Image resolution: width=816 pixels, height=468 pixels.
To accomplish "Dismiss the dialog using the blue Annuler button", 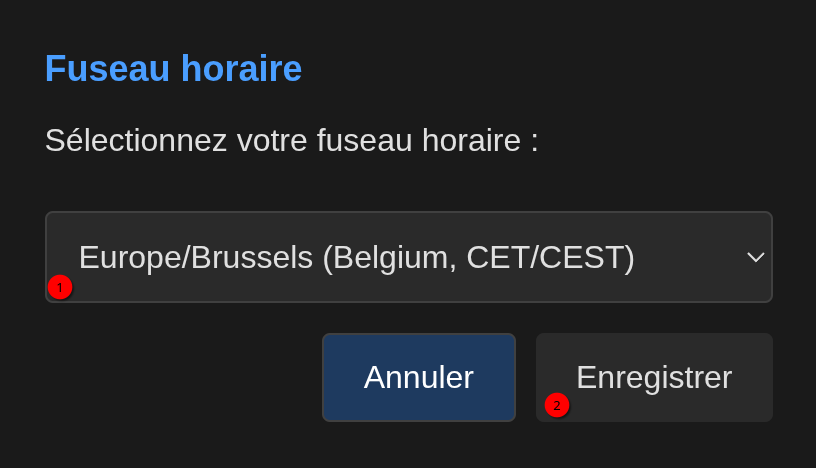I will pyautogui.click(x=418, y=377).
